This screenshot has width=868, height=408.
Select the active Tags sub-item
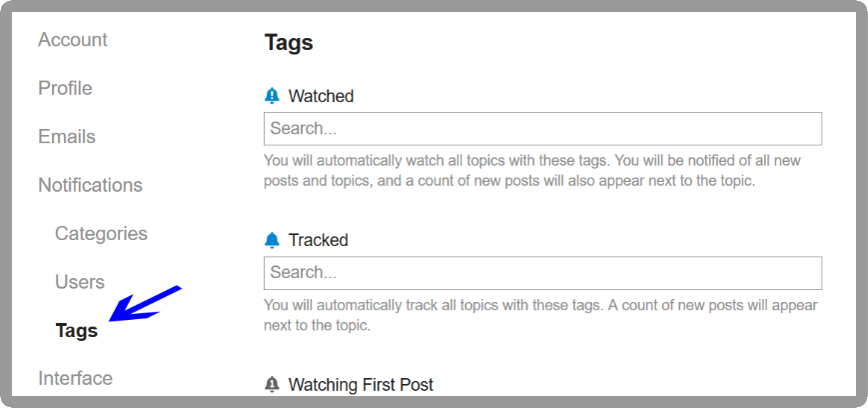click(76, 330)
